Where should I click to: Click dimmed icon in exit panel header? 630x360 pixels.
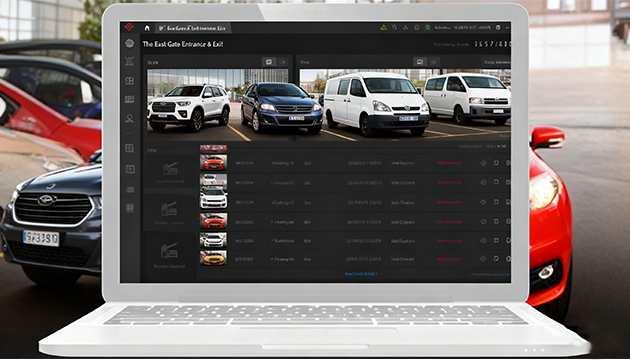[x=434, y=62]
